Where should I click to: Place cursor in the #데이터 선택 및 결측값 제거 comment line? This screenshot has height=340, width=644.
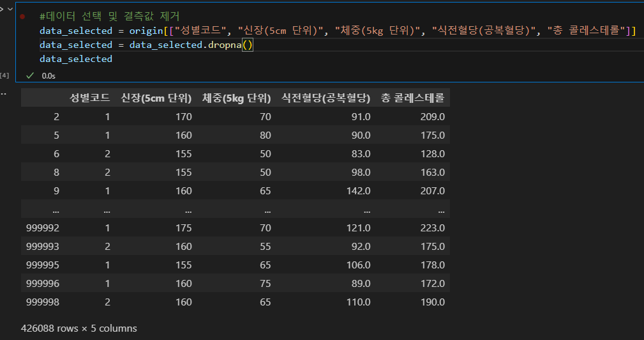click(110, 17)
